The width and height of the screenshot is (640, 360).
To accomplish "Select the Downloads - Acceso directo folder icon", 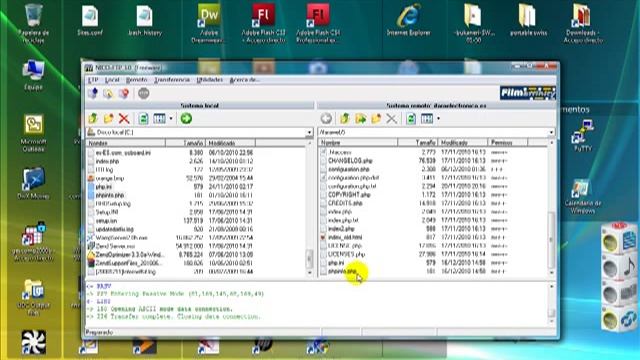I will (583, 24).
